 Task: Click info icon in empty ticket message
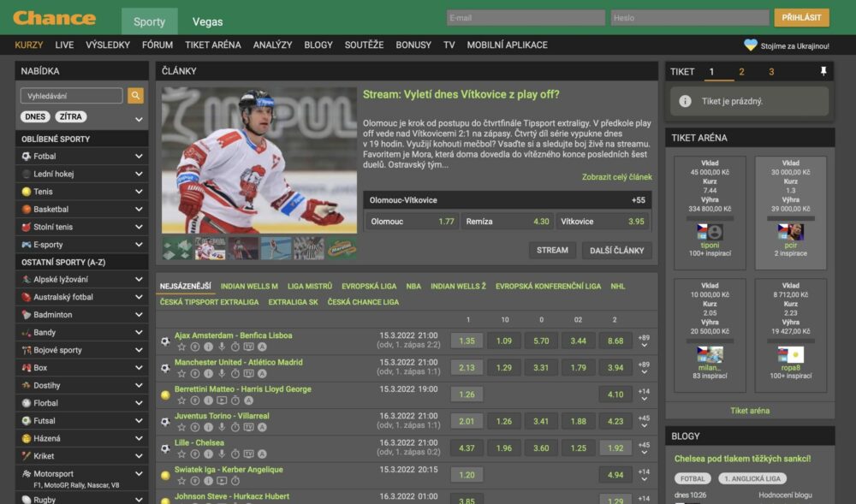(x=685, y=101)
